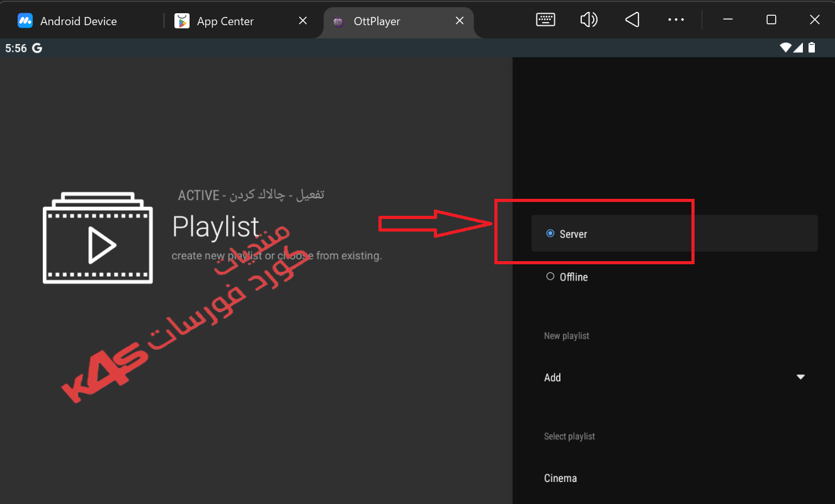Image resolution: width=835 pixels, height=504 pixels.
Task: Click the 'New playlist' section label
Action: pos(566,336)
